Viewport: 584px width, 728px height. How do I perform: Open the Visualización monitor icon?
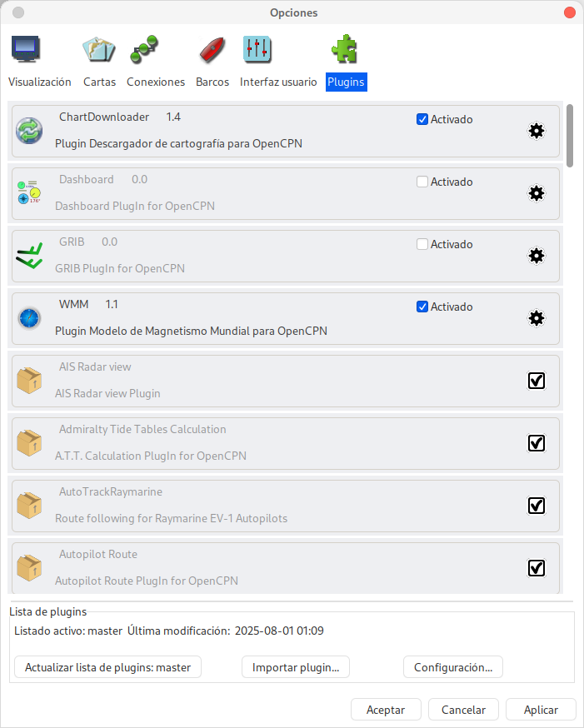[x=26, y=49]
